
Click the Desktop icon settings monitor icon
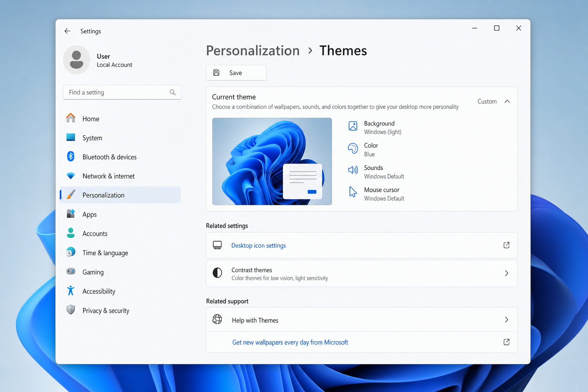217,245
